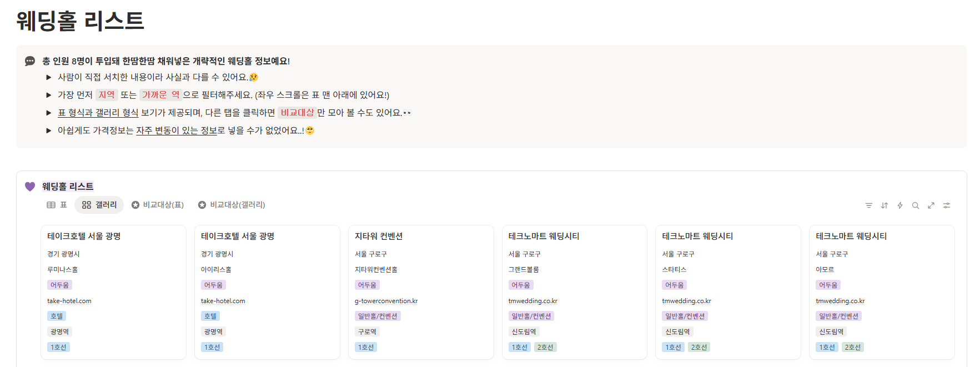Click the 아이리스홀 hall name
Image resolution: width=980 pixels, height=367 pixels.
pos(217,269)
